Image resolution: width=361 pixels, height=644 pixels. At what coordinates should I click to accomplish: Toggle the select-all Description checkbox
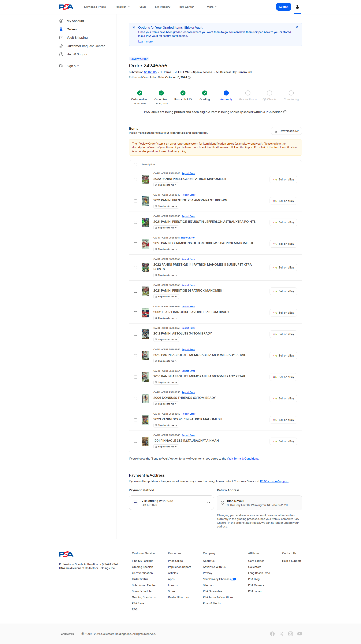(x=136, y=165)
